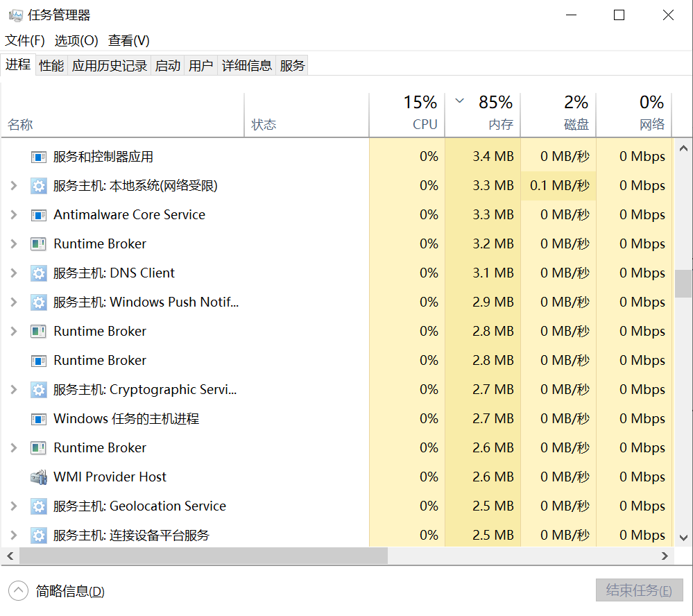The height and width of the screenshot is (616, 693).
Task: Switch to the 启动 tab
Action: 167,66
